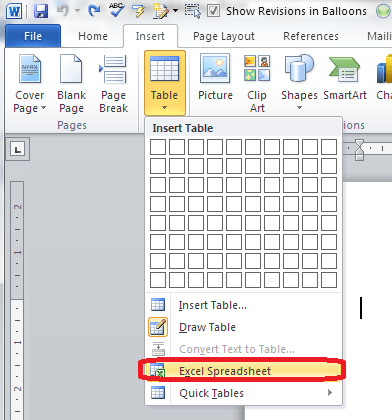Choose Excel Spreadsheet from table menu
Viewport: 392px width, 420px height.
[243, 371]
